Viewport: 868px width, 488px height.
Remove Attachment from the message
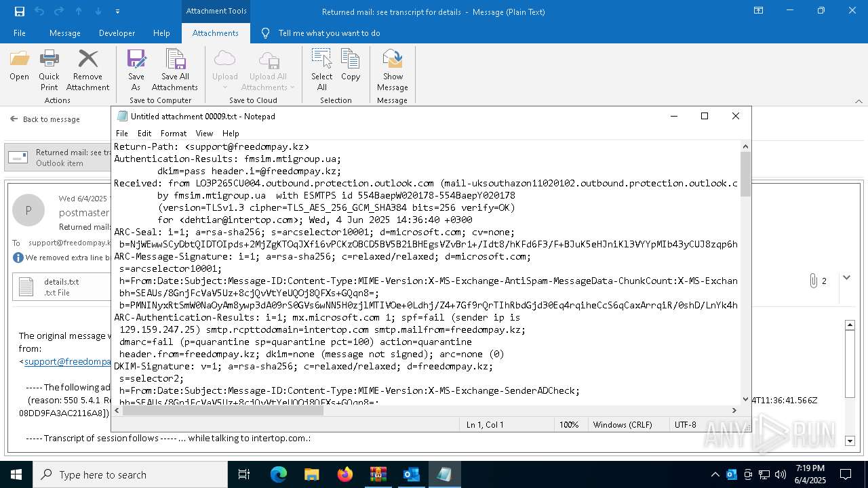click(x=87, y=70)
